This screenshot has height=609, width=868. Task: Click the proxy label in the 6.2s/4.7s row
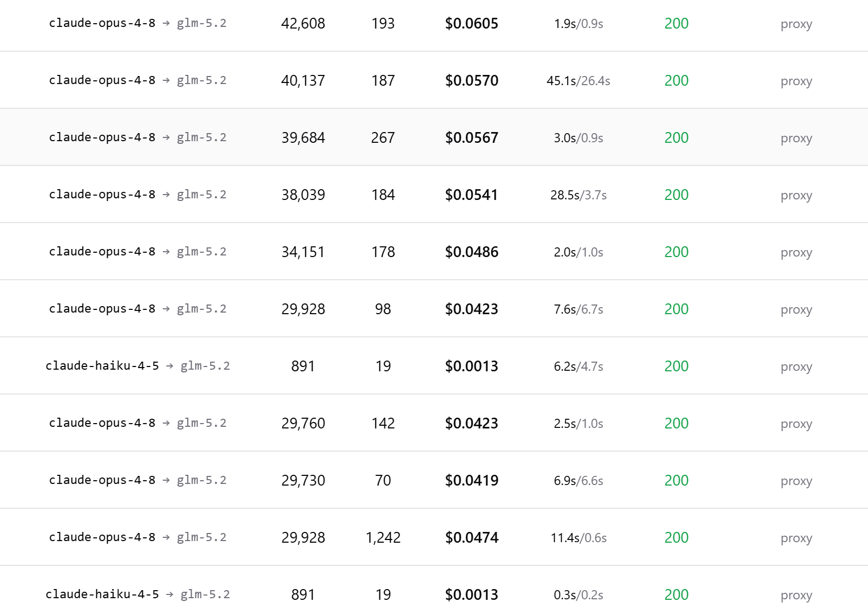pyautogui.click(x=796, y=368)
